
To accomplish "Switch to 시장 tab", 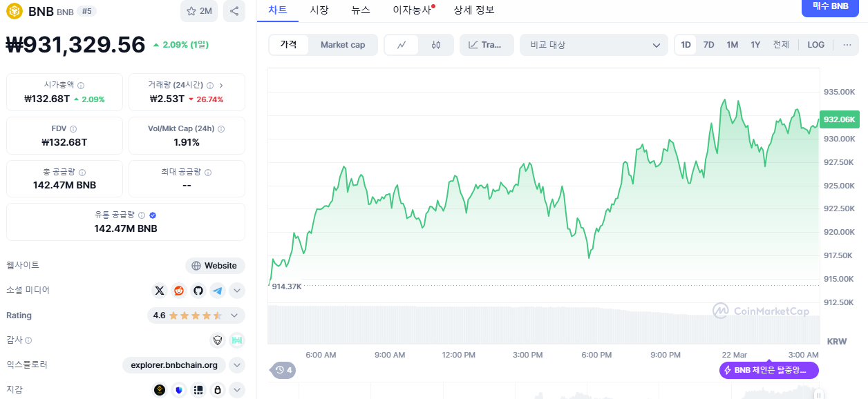I will pos(319,10).
